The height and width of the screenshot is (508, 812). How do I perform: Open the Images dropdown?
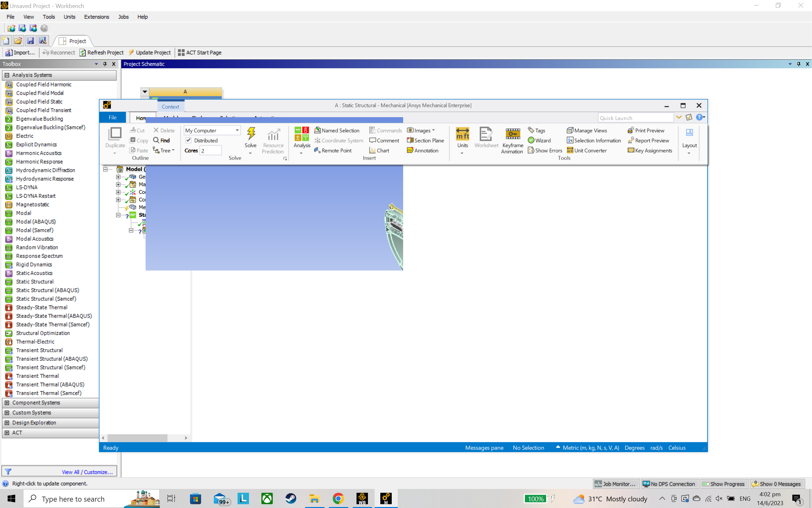(x=421, y=130)
